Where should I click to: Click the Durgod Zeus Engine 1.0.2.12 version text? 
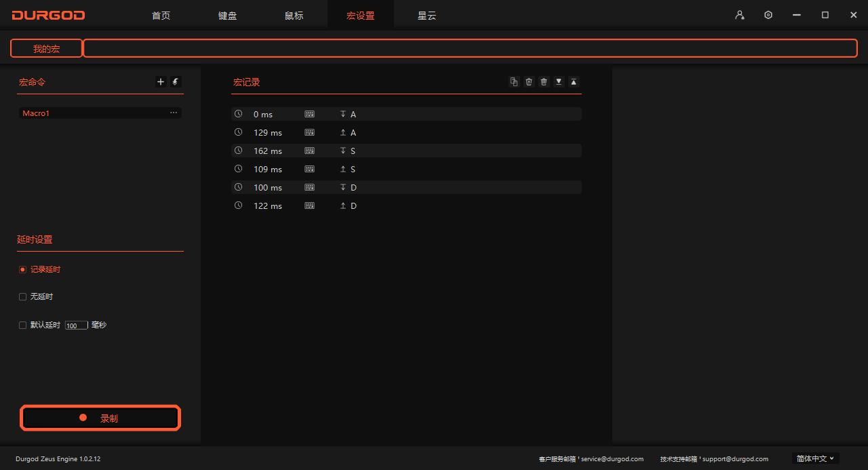[58, 459]
